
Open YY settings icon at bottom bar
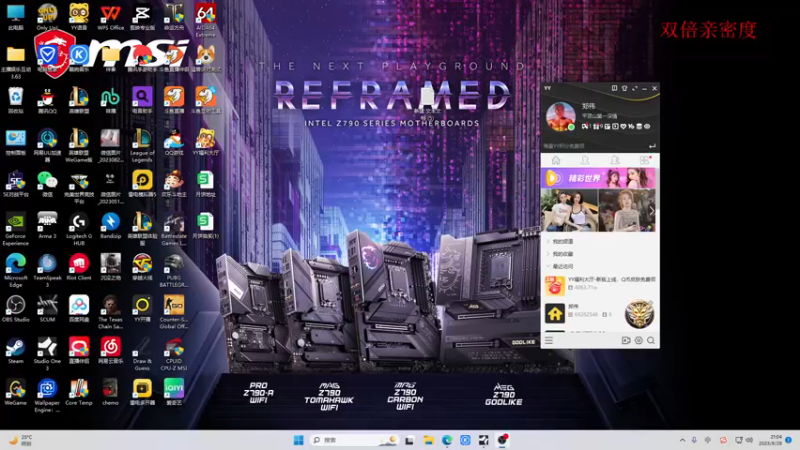(x=639, y=340)
